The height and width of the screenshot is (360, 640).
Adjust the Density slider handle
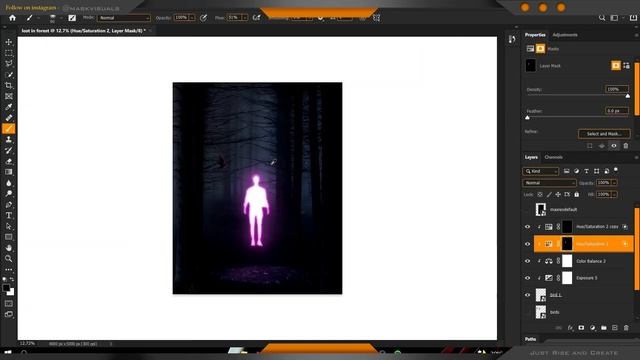click(x=628, y=96)
